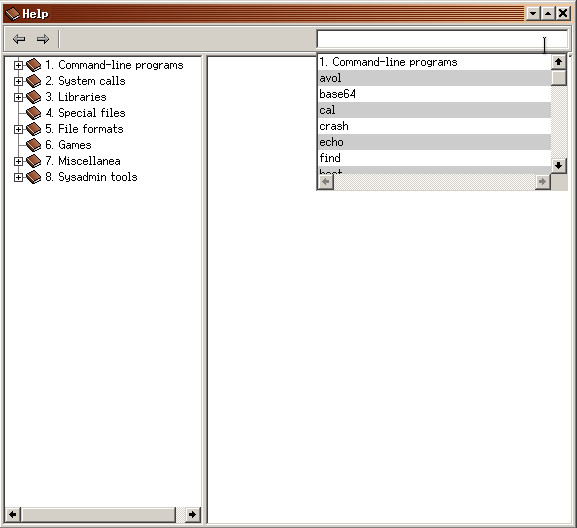
Task: Go back with the left arrow toolbar icon
Action: 19,39
